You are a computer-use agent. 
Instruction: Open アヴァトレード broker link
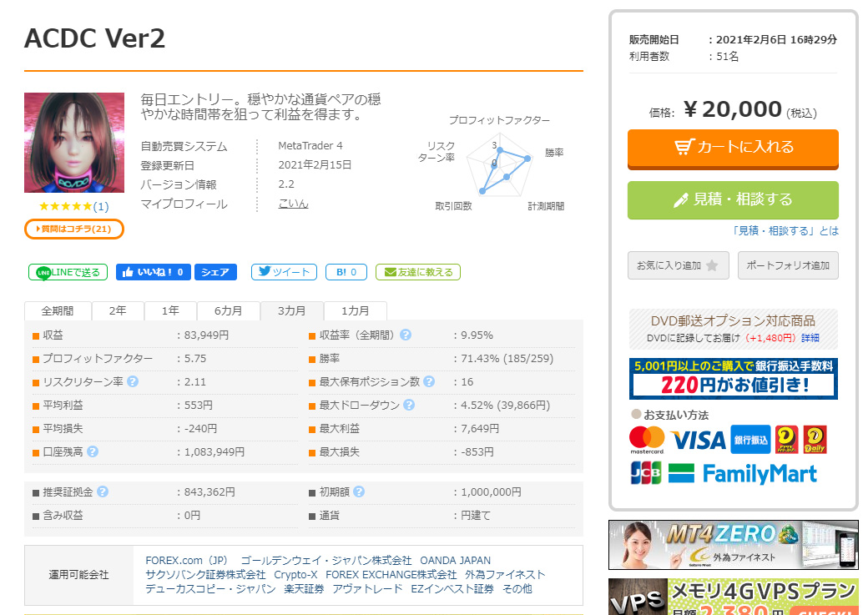(x=367, y=589)
